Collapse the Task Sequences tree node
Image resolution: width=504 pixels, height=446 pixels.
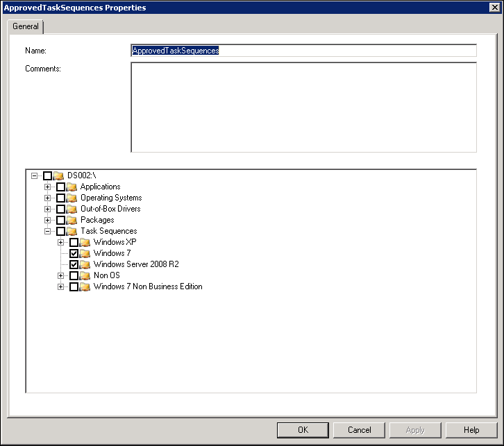click(48, 232)
